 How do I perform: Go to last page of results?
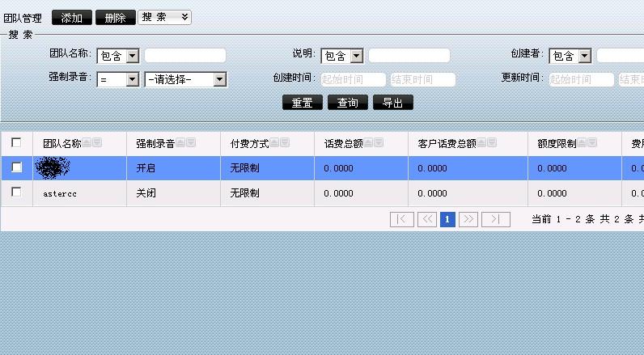[x=496, y=220]
